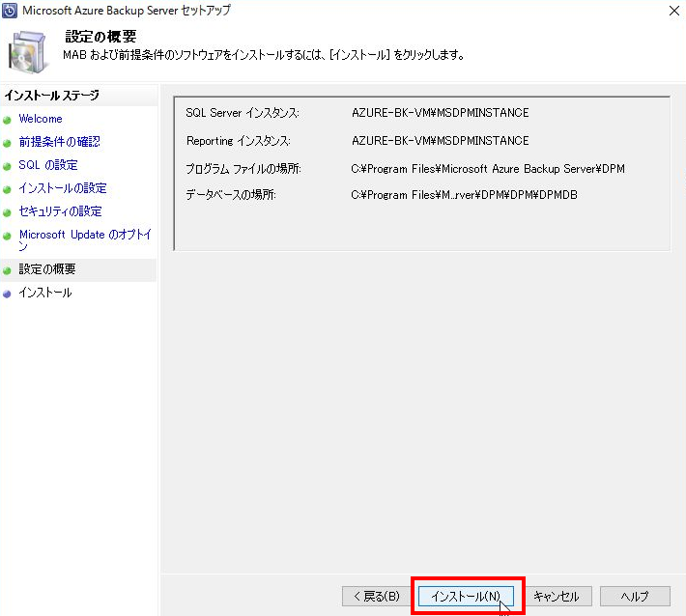Screen dimensions: 686x616
Task: Select the Welcome stage
Action: (x=41, y=119)
